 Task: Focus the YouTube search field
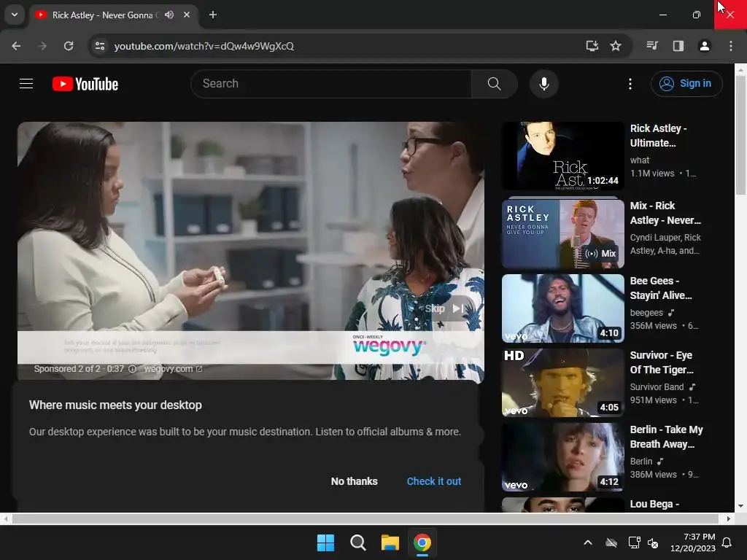[331, 84]
